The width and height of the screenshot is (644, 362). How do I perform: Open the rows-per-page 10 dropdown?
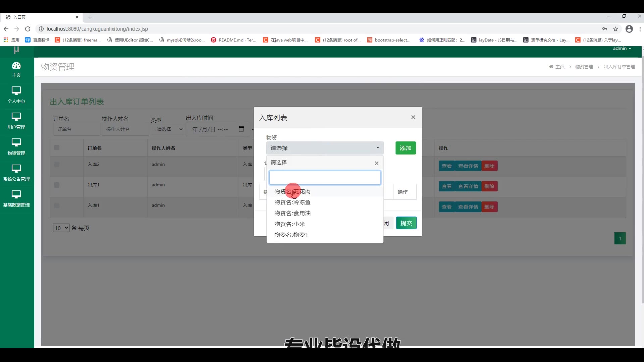click(x=61, y=228)
